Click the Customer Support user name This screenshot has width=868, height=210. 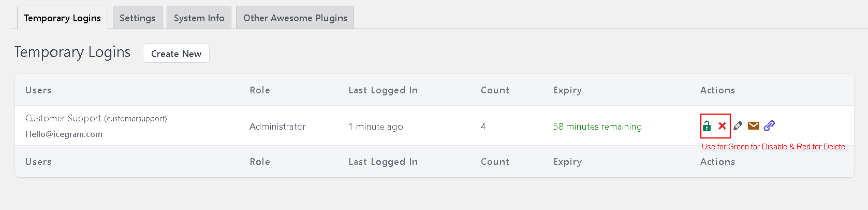pyautogui.click(x=63, y=118)
